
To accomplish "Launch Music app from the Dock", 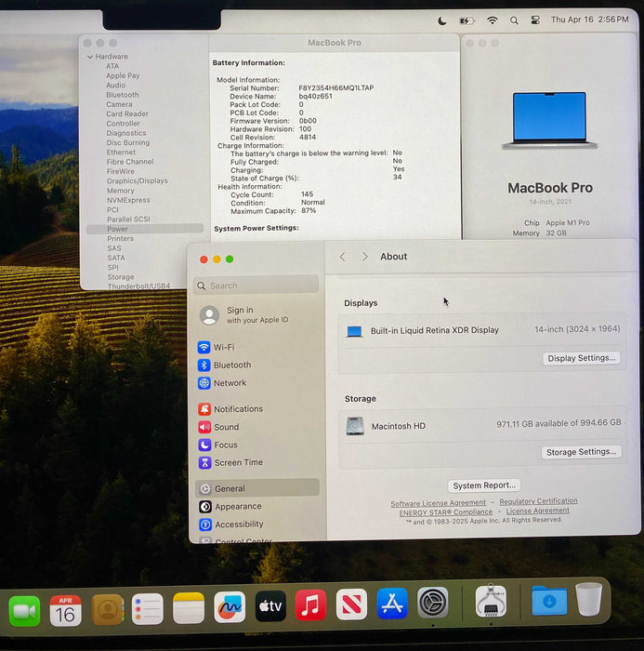I will 310,604.
